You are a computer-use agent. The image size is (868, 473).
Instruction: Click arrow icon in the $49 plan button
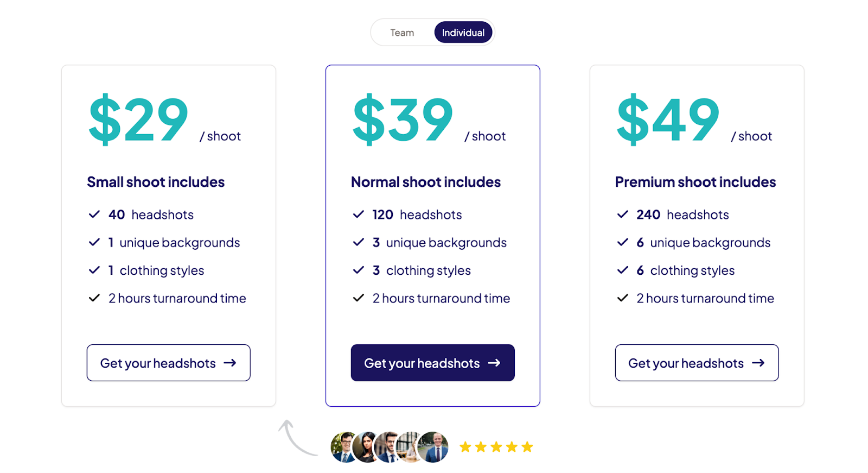tap(758, 363)
